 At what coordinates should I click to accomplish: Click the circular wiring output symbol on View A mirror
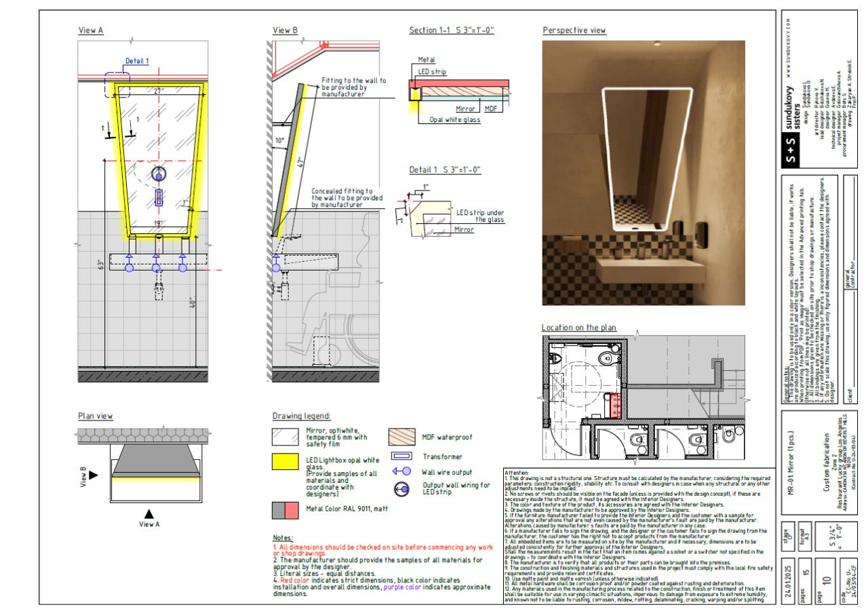click(x=159, y=174)
